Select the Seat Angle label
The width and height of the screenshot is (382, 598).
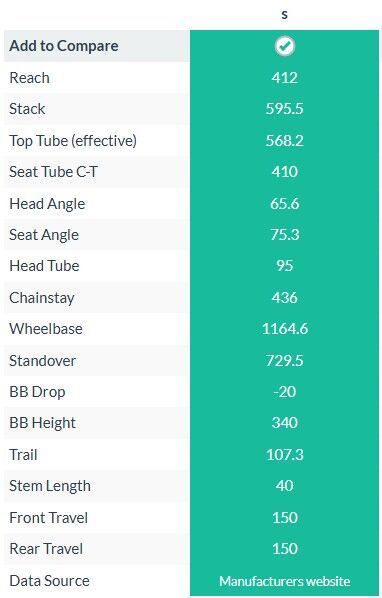point(44,235)
